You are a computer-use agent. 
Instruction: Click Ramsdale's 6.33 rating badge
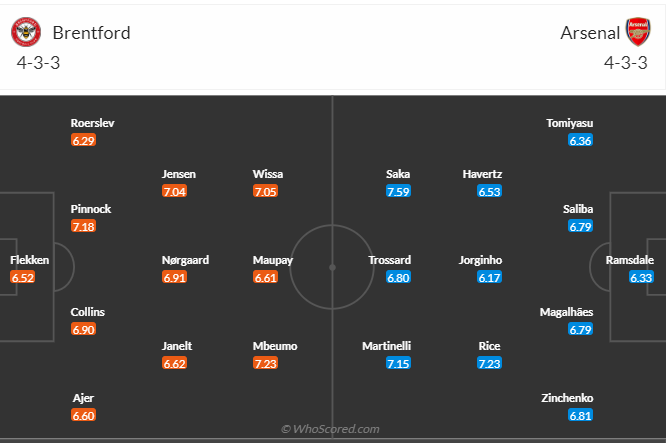click(641, 277)
